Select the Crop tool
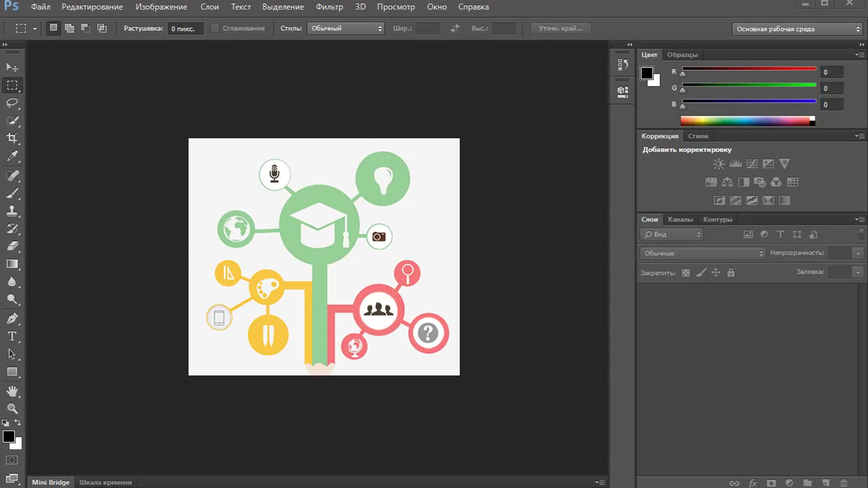868x488 pixels. click(x=12, y=138)
